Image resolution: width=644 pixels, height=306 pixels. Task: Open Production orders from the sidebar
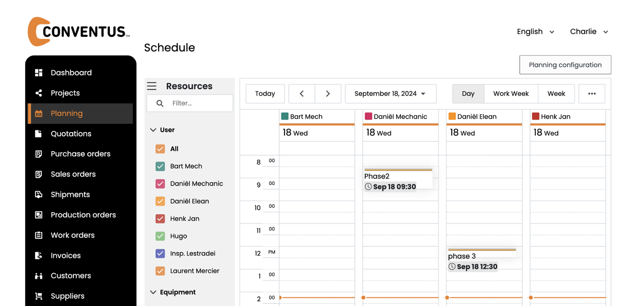click(x=83, y=215)
